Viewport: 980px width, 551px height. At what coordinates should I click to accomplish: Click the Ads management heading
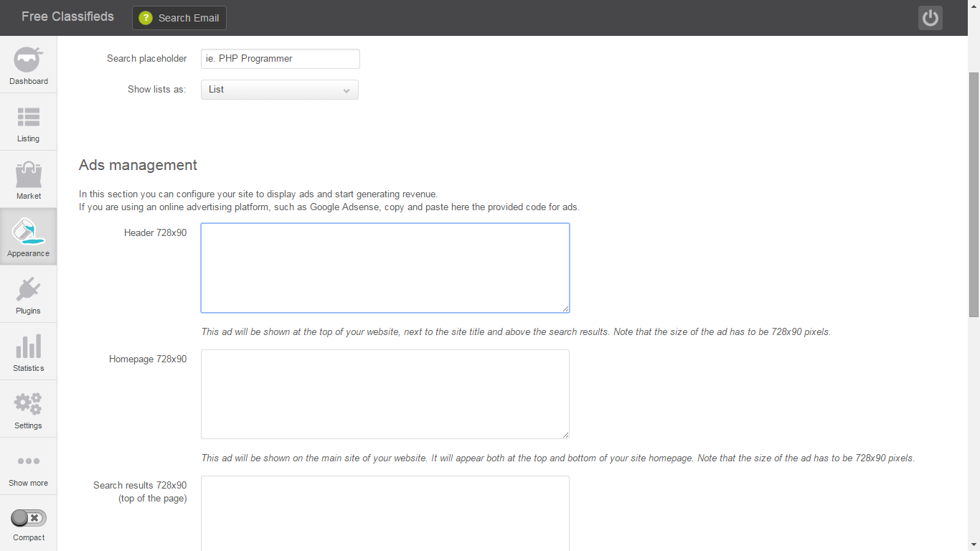coord(138,165)
